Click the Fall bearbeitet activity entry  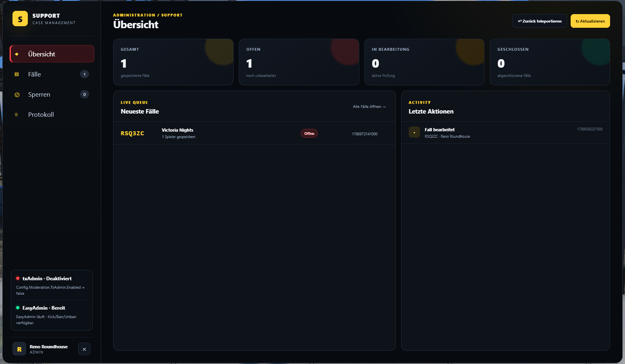coord(505,132)
